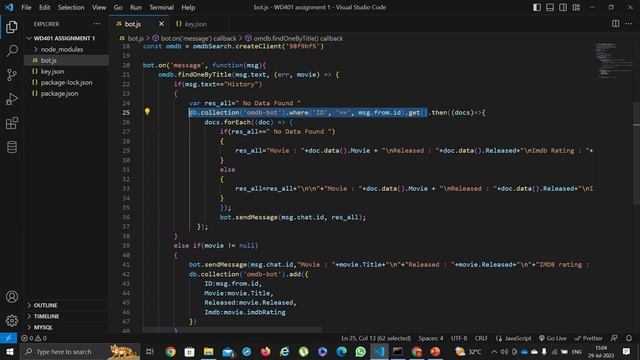
Task: Toggle the secondary side bar
Action: (x=563, y=7)
